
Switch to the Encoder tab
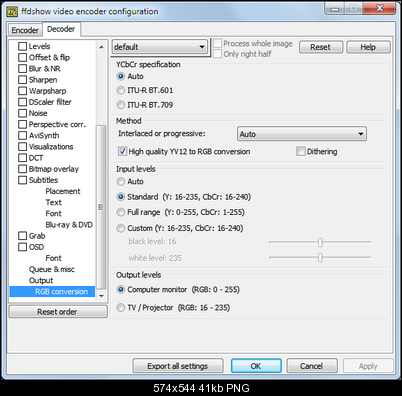[25, 30]
